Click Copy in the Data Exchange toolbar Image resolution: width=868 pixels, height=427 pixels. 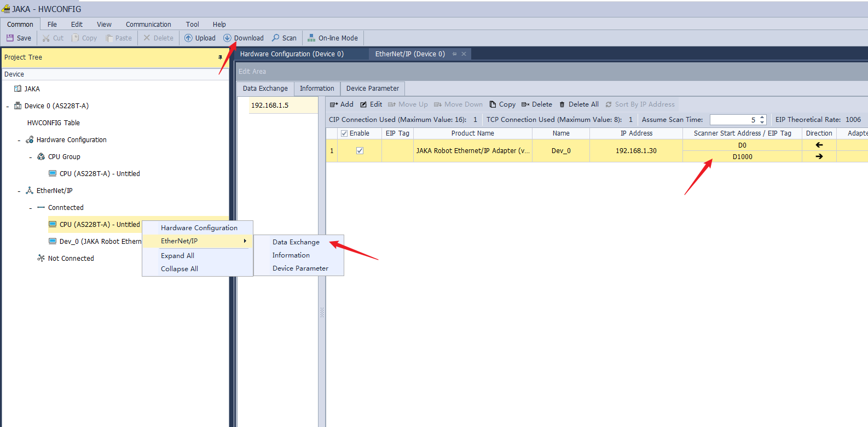click(502, 104)
